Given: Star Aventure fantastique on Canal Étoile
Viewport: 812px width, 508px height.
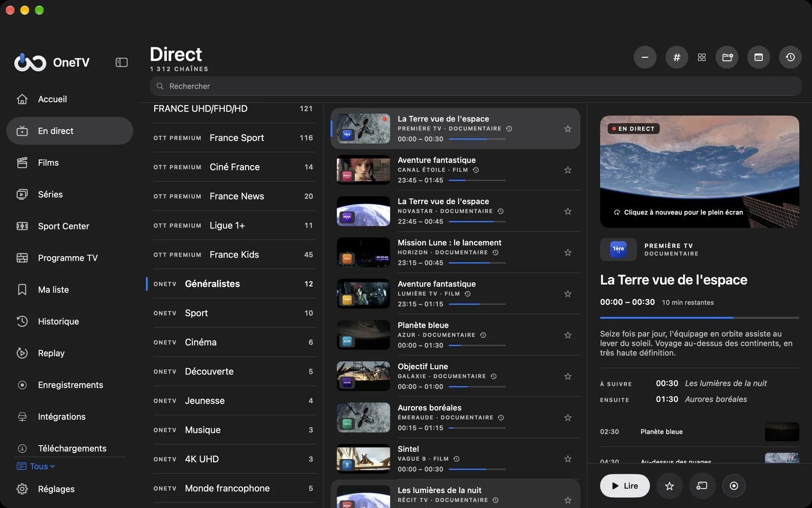Looking at the screenshot, I should pyautogui.click(x=568, y=170).
